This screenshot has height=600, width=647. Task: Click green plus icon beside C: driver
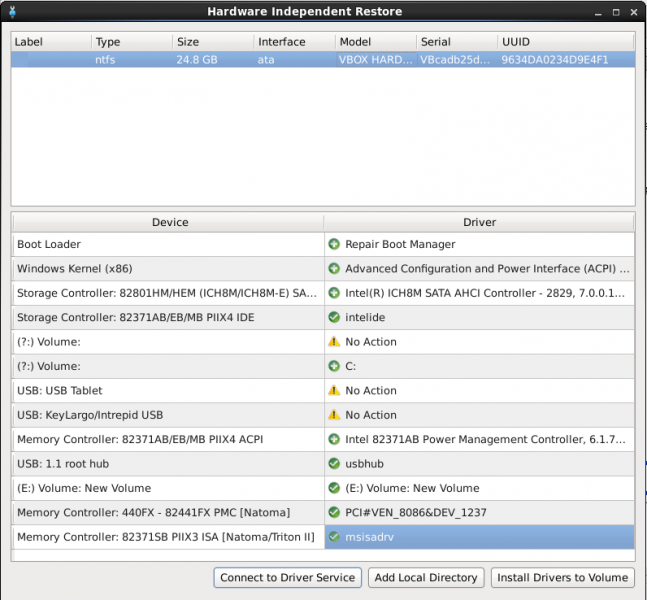(334, 366)
